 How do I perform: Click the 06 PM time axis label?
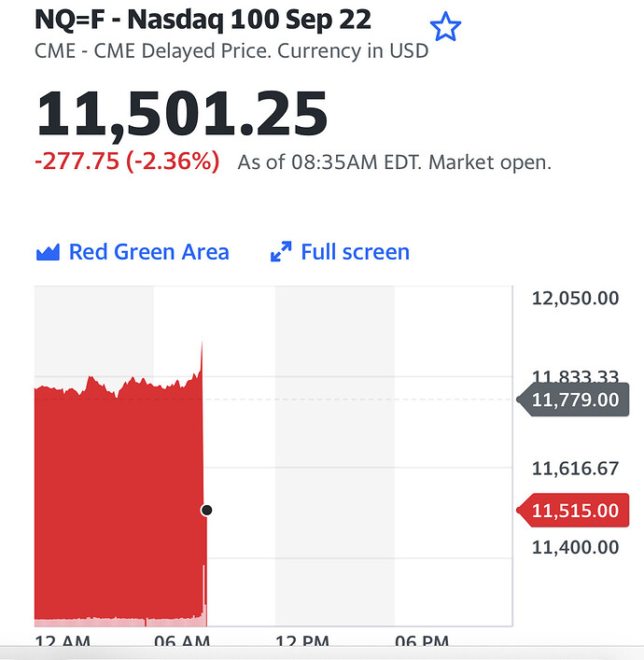[x=422, y=640]
